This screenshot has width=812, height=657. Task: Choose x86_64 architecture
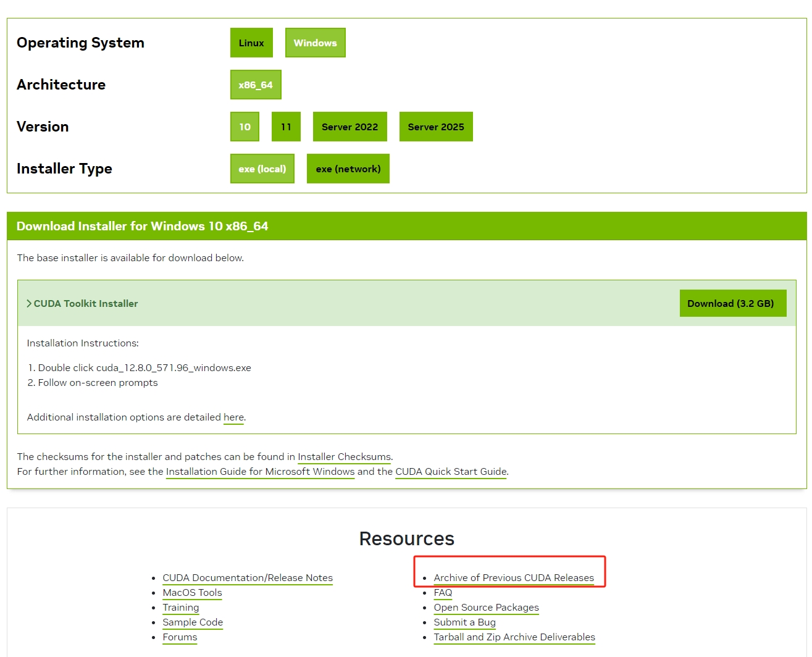(256, 85)
